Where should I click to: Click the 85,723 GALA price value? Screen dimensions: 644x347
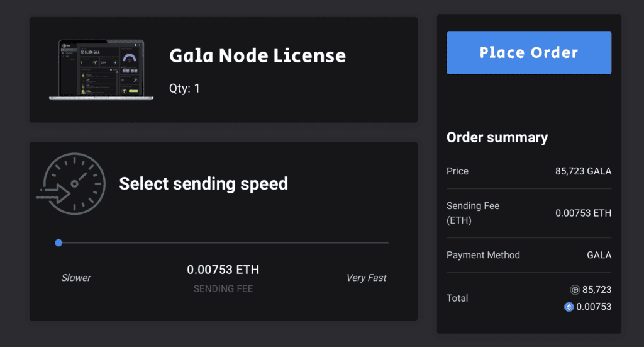[583, 171]
